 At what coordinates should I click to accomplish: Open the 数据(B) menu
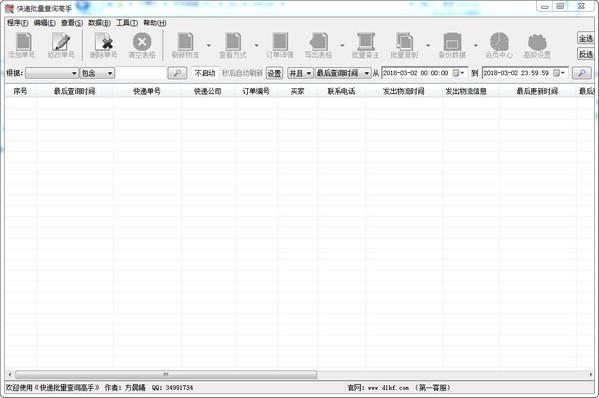pyautogui.click(x=99, y=23)
